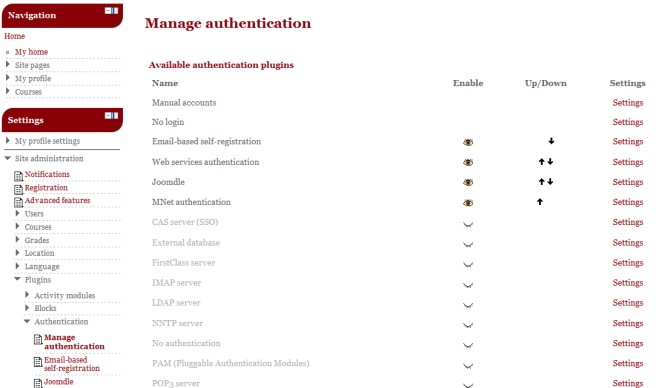Move Email-based self-registration down with arrow
Image resolution: width=665 pixels, height=388 pixels.
pyautogui.click(x=551, y=141)
